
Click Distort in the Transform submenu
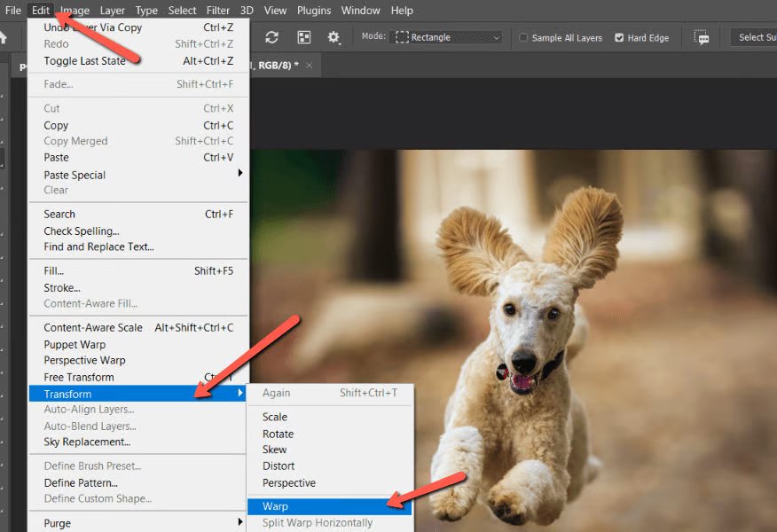279,465
